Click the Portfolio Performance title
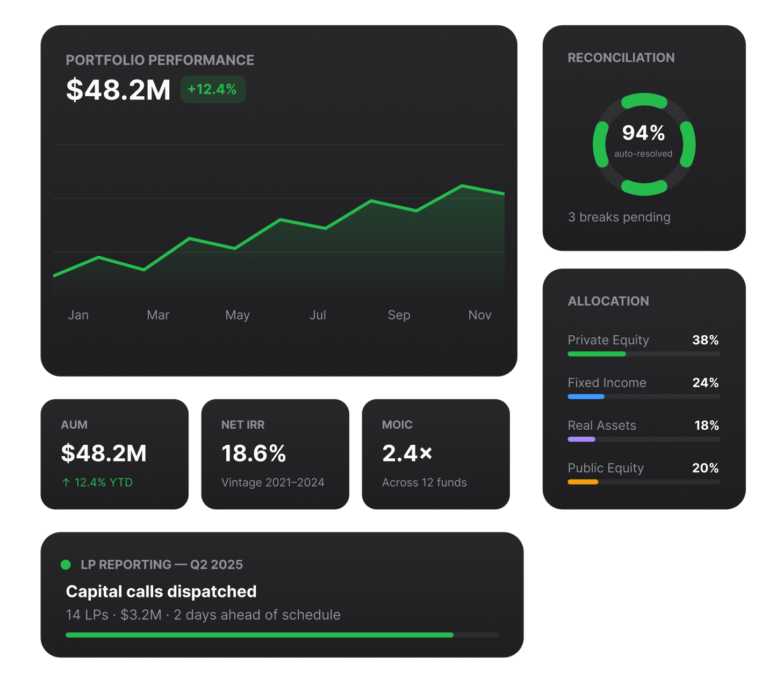784x678 pixels. [x=160, y=60]
